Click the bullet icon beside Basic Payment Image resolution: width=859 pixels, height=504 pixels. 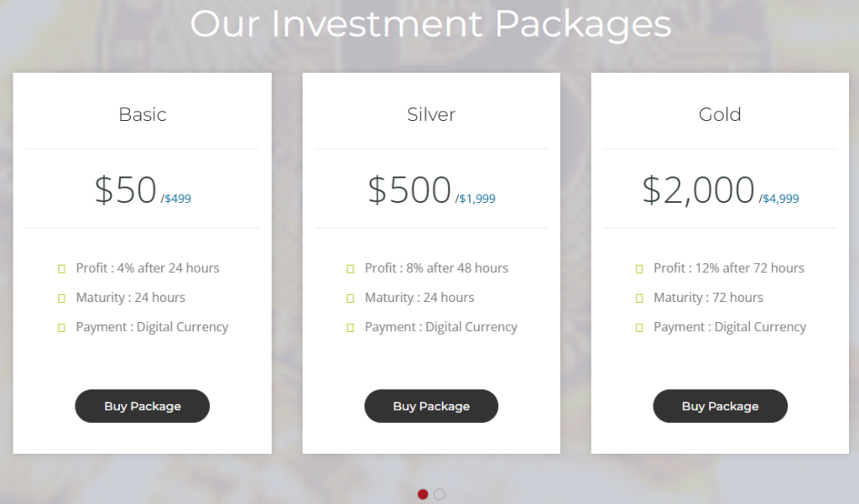click(x=61, y=327)
